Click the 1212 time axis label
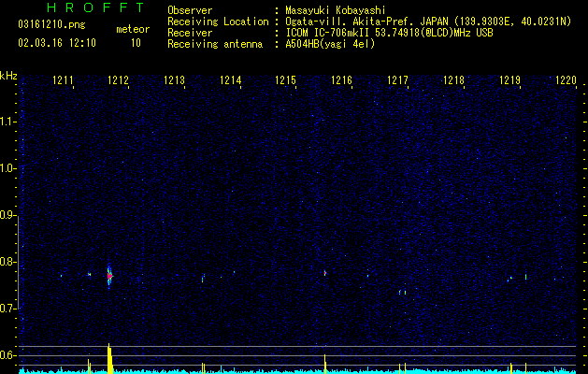 (x=118, y=79)
